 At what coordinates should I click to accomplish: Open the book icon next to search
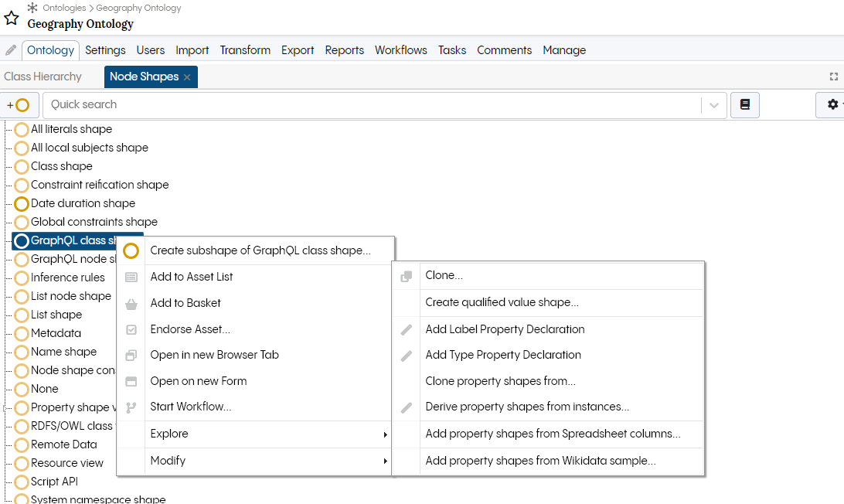coord(745,105)
